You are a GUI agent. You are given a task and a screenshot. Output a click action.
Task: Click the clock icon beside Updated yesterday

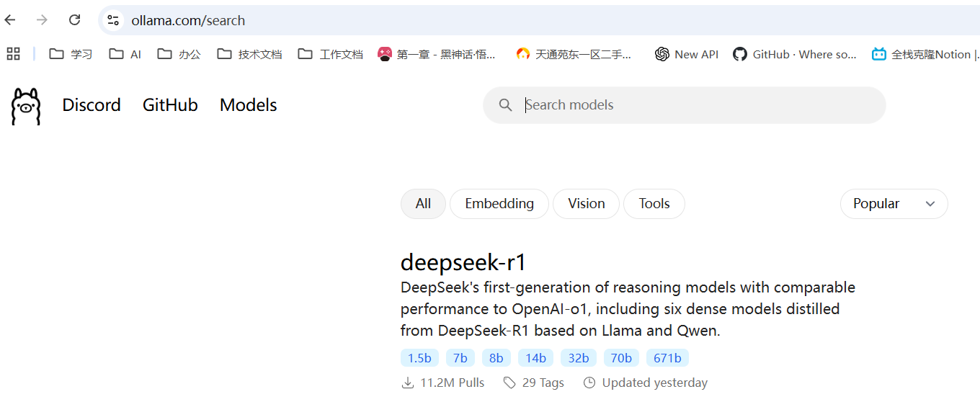pos(589,383)
